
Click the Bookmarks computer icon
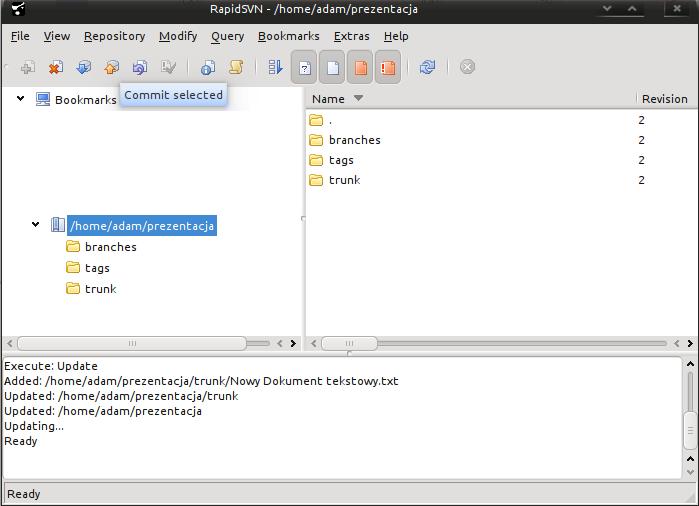click(x=43, y=99)
